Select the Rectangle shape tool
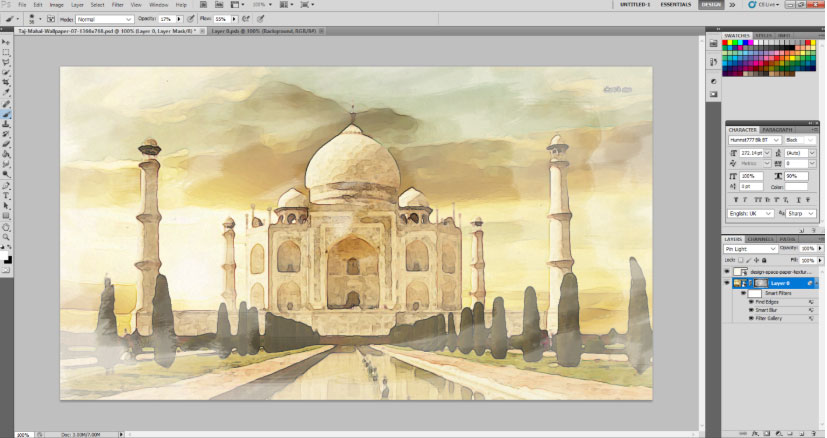827x438 pixels. [6, 216]
